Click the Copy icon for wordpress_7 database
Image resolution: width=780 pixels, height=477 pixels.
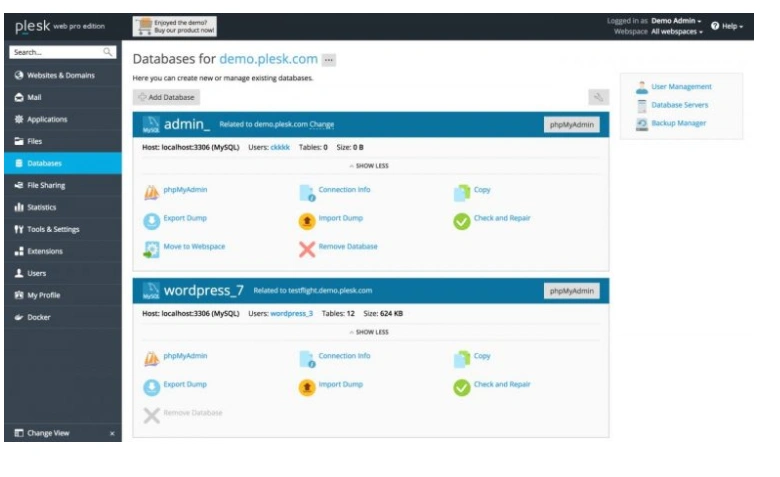tap(462, 359)
